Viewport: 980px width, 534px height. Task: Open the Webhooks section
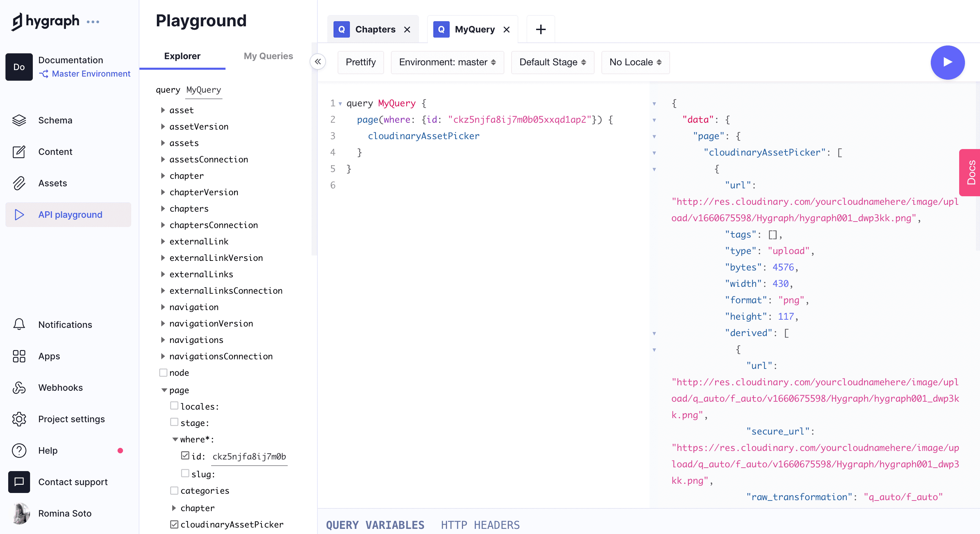[x=60, y=387]
